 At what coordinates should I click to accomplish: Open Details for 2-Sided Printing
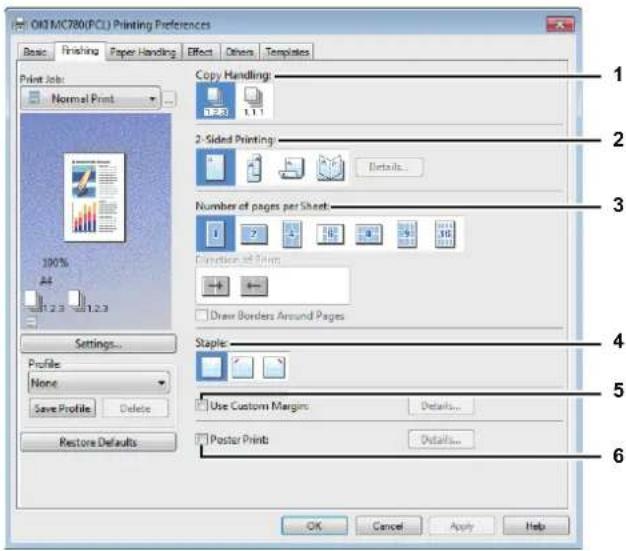388,167
